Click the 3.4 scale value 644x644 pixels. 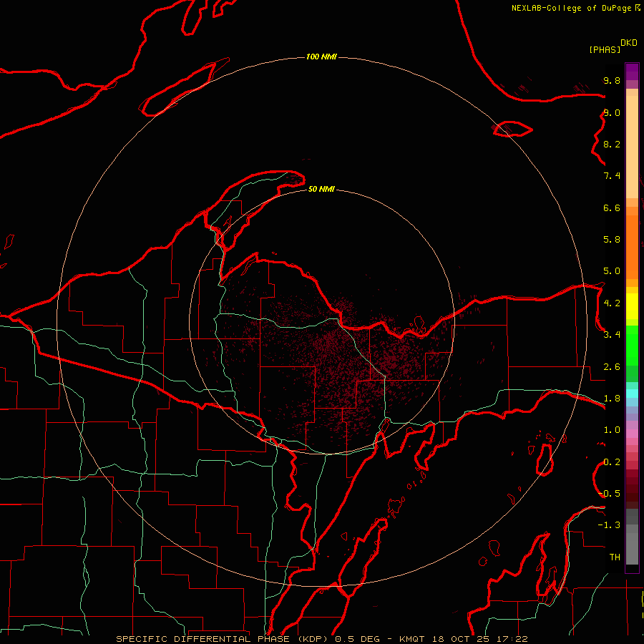[x=612, y=335]
